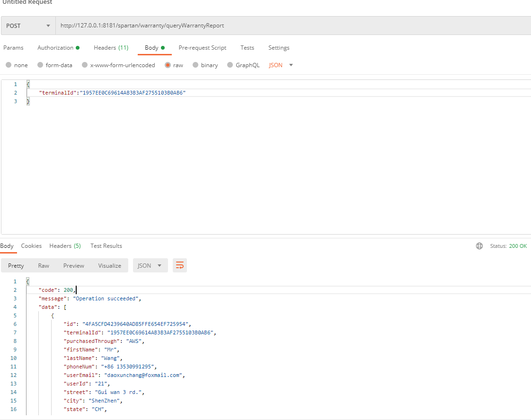This screenshot has height=420, width=531.
Task: Open the request Settings tab
Action: (279, 48)
